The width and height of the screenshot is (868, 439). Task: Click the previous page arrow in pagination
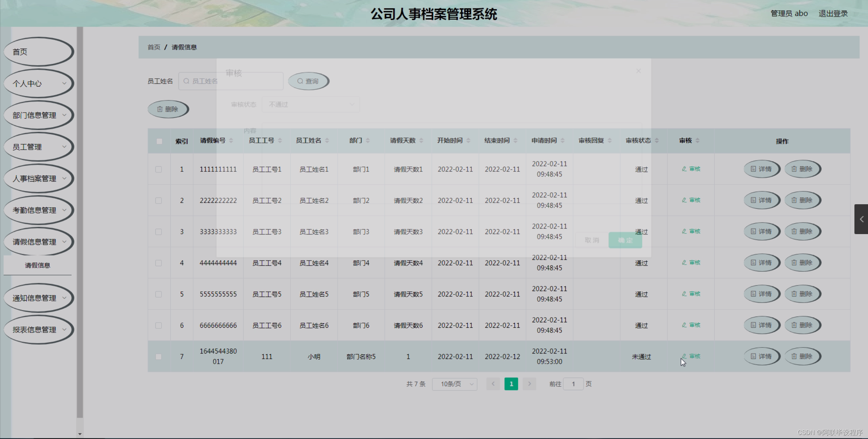click(x=493, y=384)
